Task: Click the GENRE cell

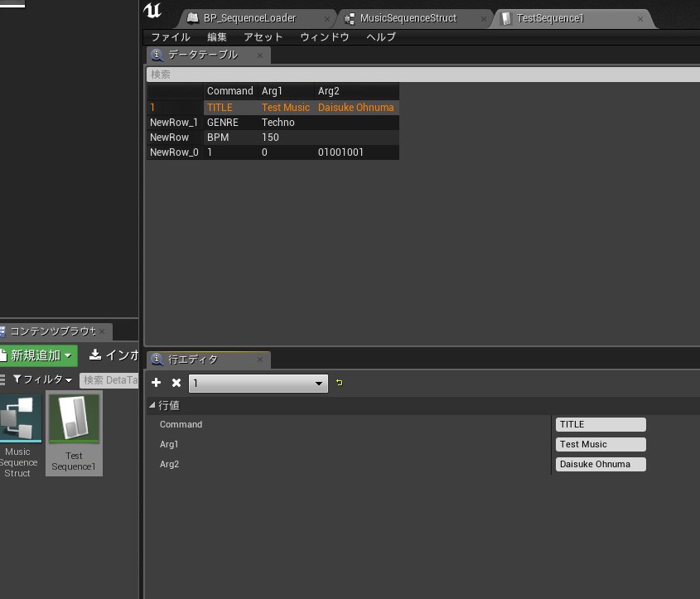Action: tap(222, 123)
